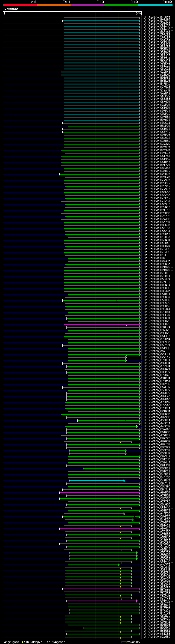Click the UniRef100_Q2R117 label
175x644 pixels.
pos(157,357)
